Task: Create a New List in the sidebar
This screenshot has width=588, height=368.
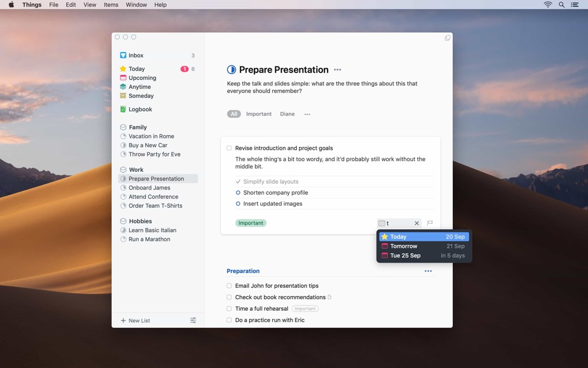Action: click(135, 321)
